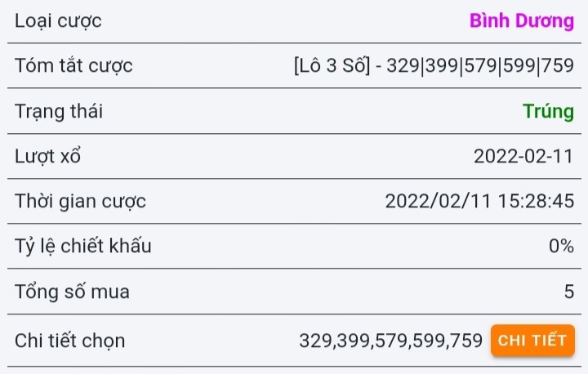Image resolution: width=588 pixels, height=374 pixels.
Task: Open the orange CHI TIẾT button
Action: [x=532, y=341]
